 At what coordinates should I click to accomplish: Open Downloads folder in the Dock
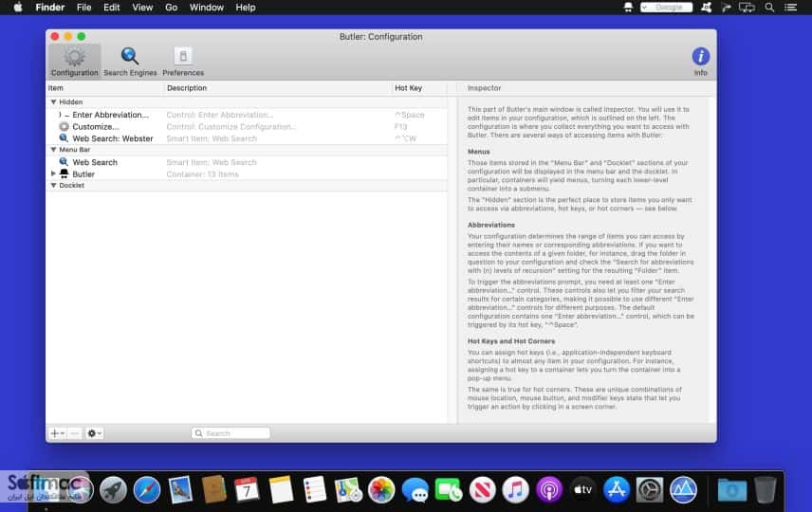[731, 489]
